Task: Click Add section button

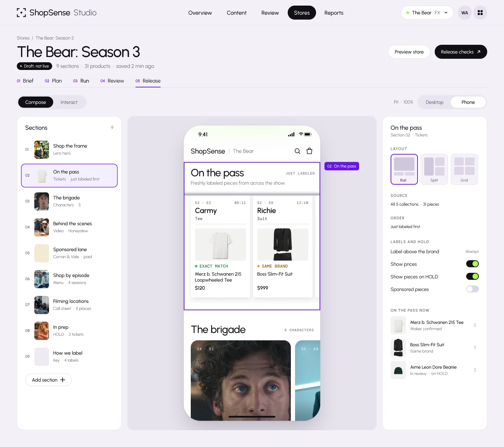Action: point(48,380)
